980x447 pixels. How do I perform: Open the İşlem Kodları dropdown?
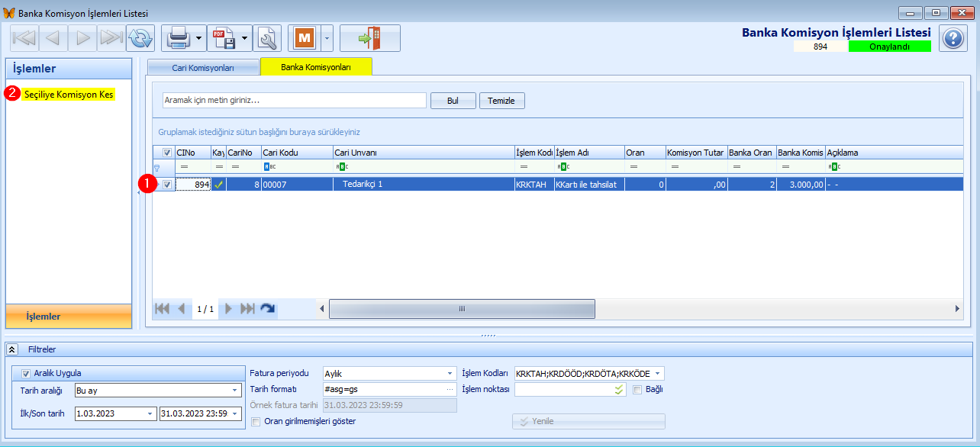pos(658,374)
